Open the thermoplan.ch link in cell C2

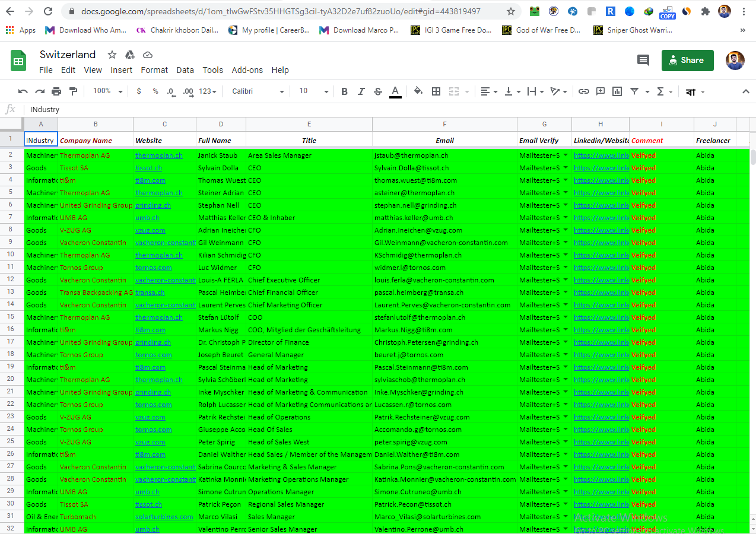(159, 155)
